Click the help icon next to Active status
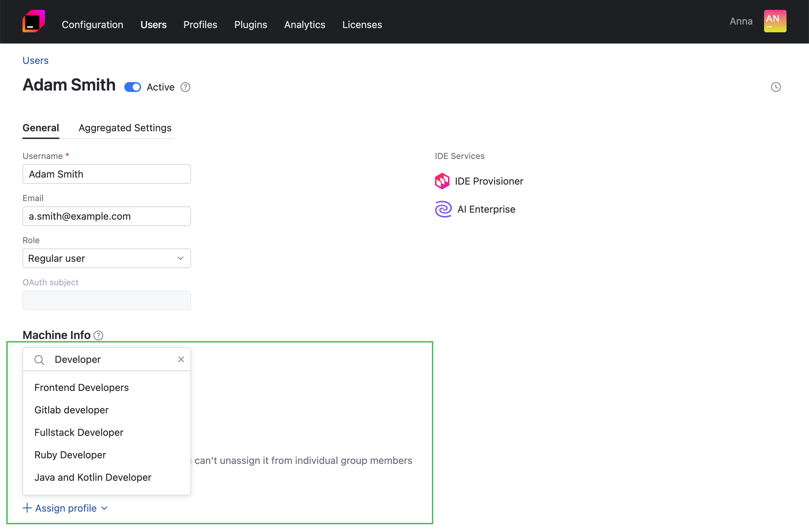Screen dimensions: 809x532 tap(185, 87)
